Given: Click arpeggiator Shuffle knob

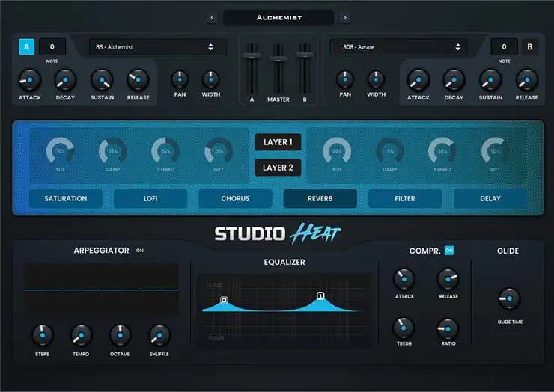Looking at the screenshot, I should pyautogui.click(x=159, y=335).
